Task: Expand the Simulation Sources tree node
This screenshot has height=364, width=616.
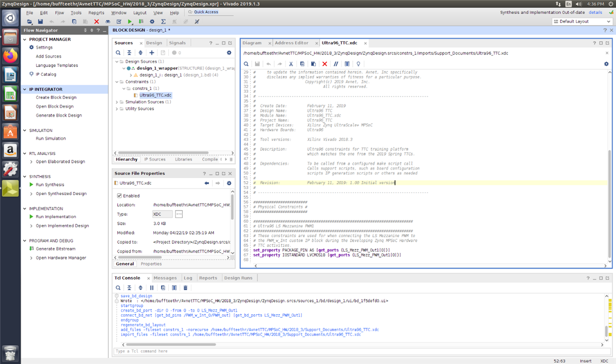Action: coord(117,102)
